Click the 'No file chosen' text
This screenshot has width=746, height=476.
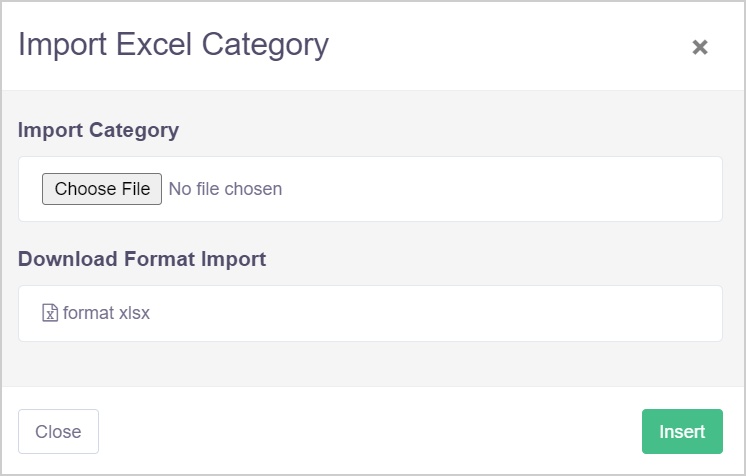(x=225, y=189)
